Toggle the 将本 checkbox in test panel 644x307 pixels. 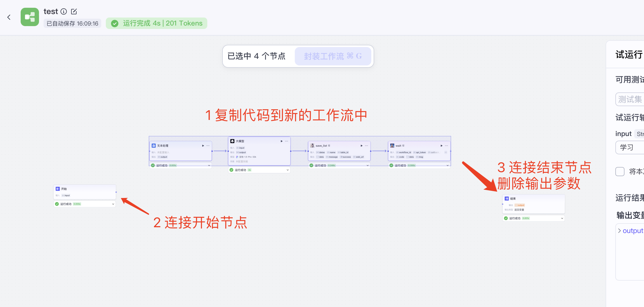620,172
